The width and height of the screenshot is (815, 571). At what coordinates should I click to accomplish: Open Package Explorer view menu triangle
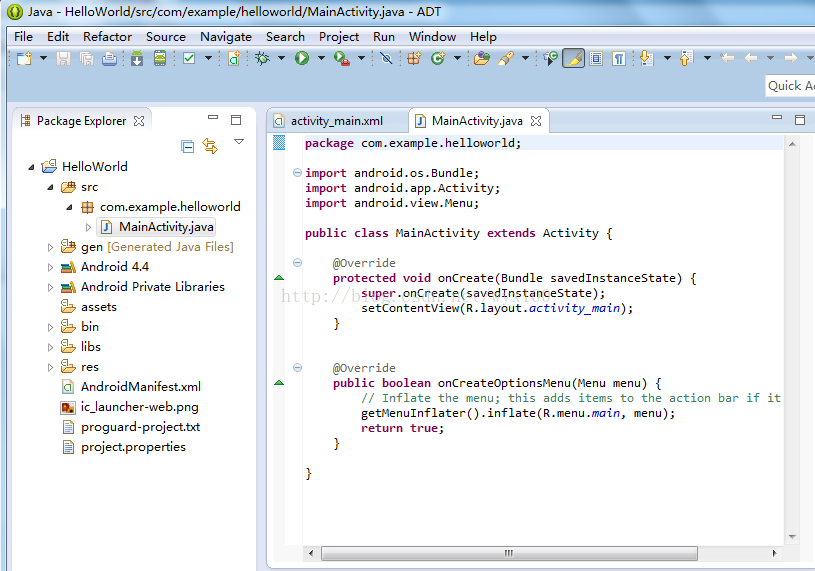point(239,141)
